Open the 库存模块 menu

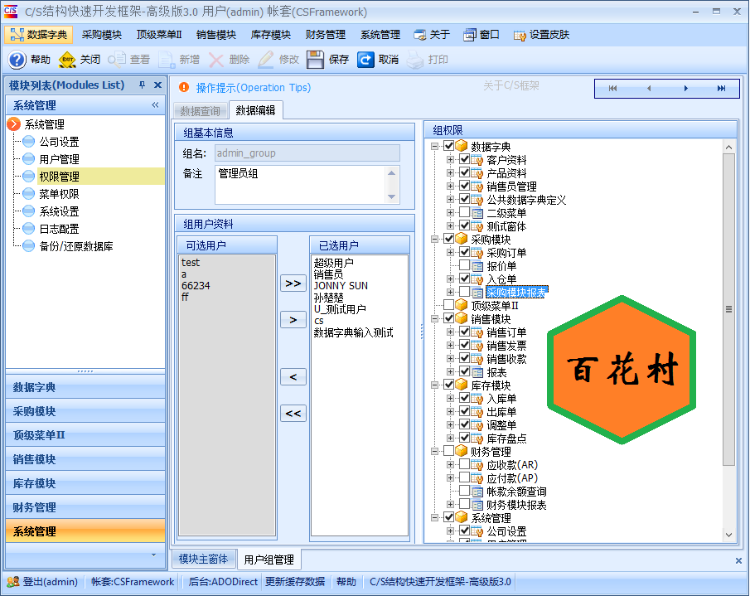pos(271,35)
